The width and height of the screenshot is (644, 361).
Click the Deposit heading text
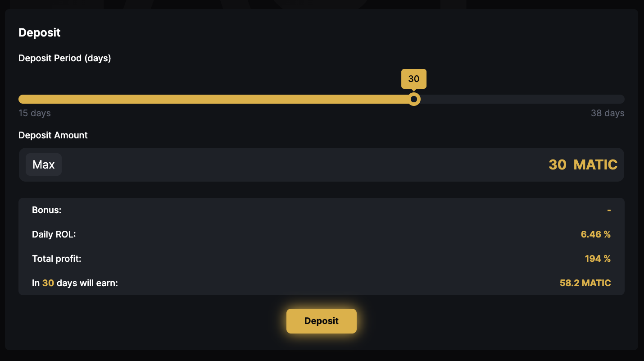tap(39, 32)
